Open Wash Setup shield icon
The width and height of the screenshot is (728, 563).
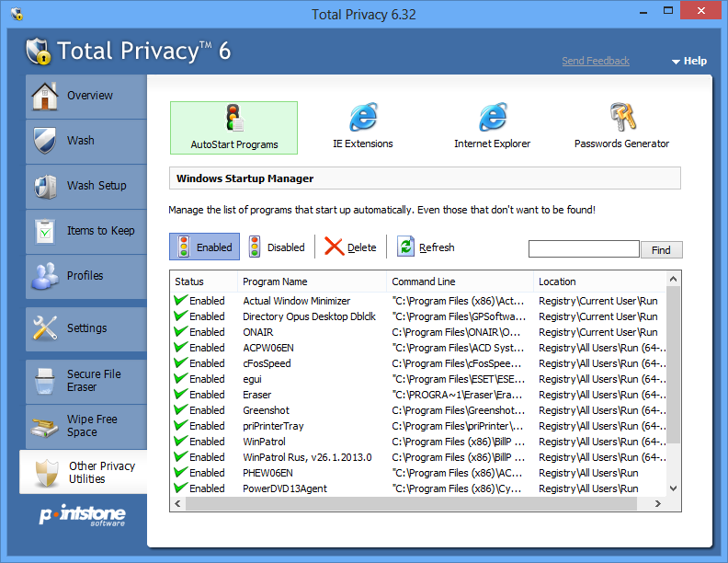pos(45,186)
